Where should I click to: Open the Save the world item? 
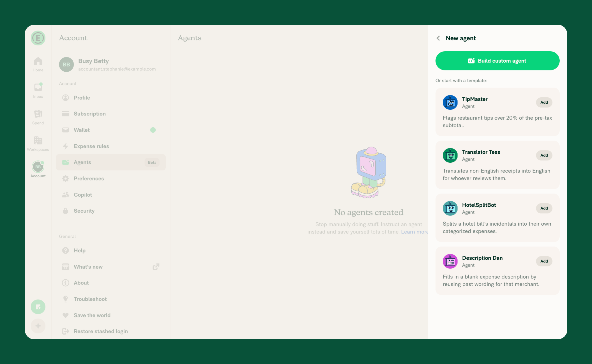111,315
